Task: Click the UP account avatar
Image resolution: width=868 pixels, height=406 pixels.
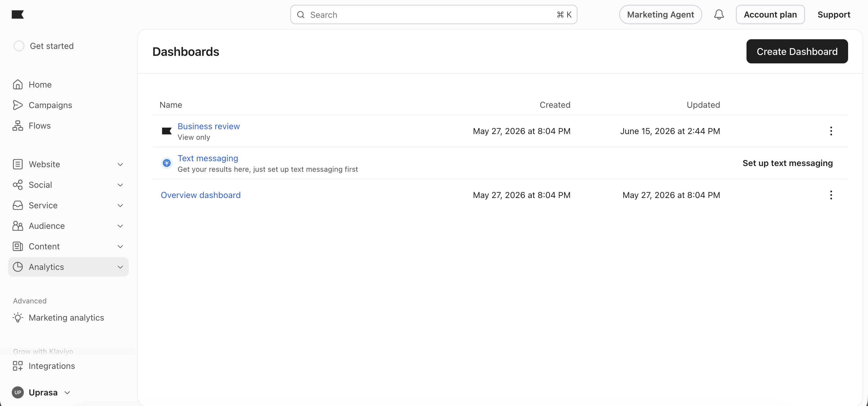Action: coord(17,392)
